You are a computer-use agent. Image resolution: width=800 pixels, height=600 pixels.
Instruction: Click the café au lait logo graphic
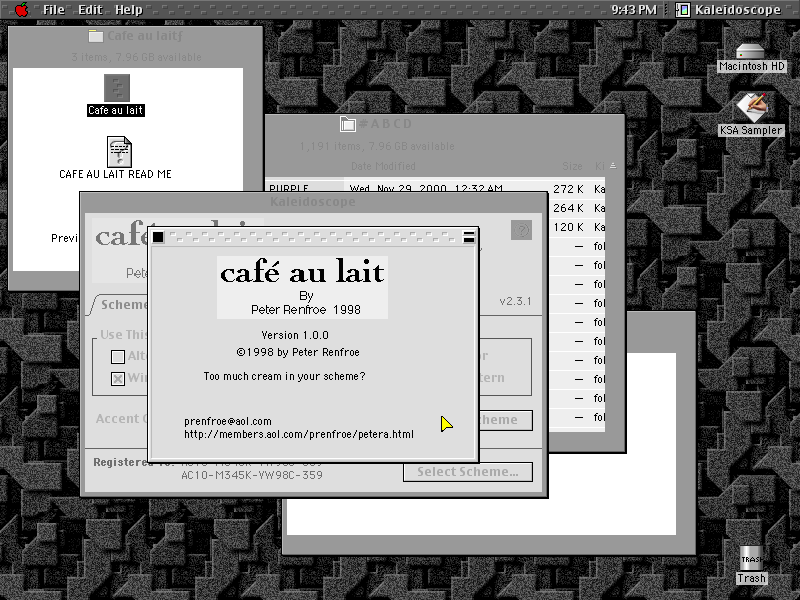302,287
